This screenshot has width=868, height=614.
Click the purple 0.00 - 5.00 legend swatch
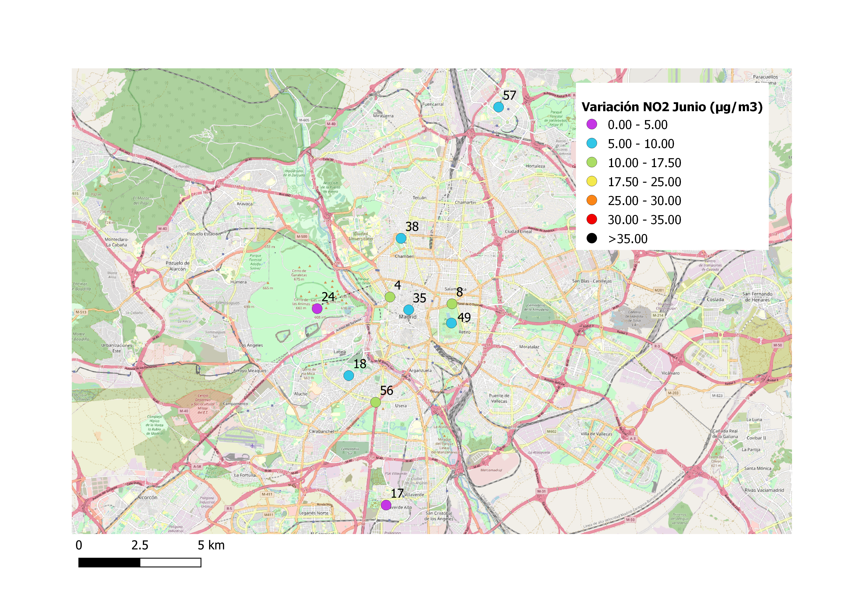pos(592,124)
